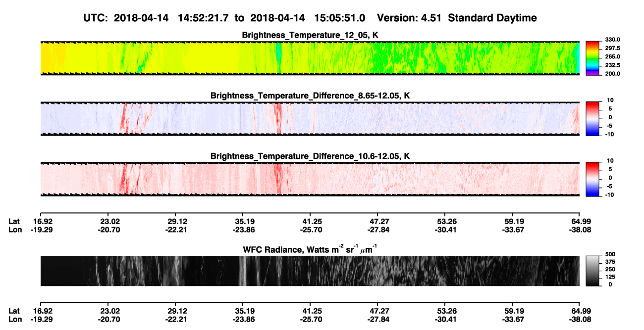Image resolution: width=644 pixels, height=330 pixels.
Task: Select the 10.6-12.05 temperature difference strip
Action: coord(310,179)
